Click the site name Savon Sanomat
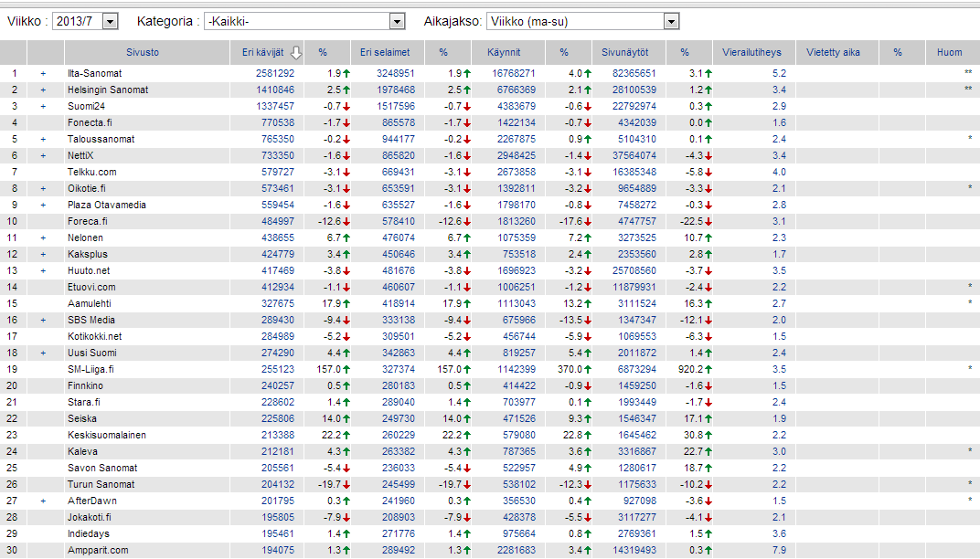 pyautogui.click(x=102, y=468)
